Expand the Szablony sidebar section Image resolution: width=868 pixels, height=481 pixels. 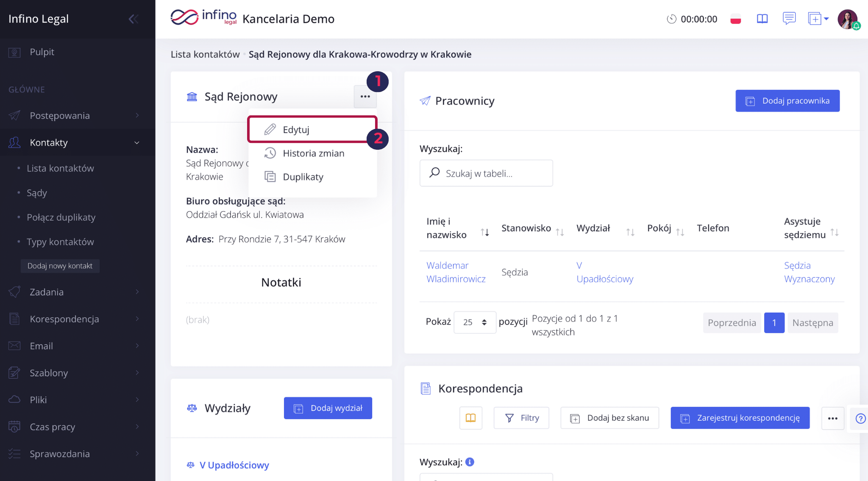pos(78,373)
